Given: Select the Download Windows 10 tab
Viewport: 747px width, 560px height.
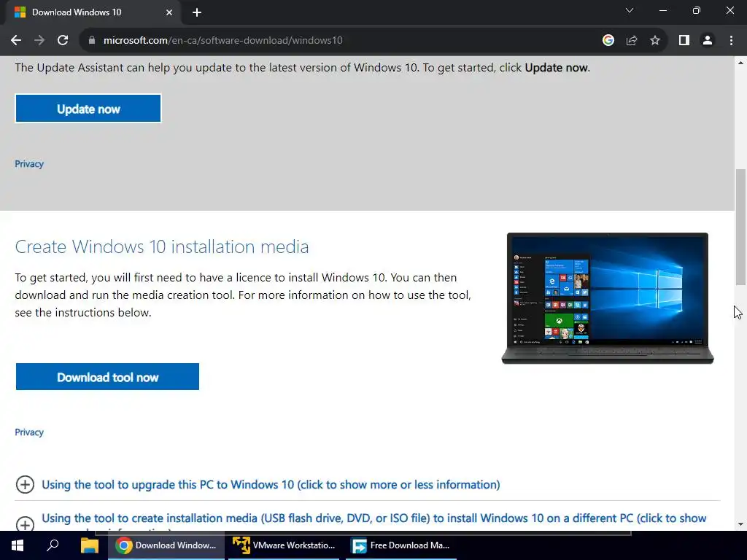Looking at the screenshot, I should pos(93,12).
